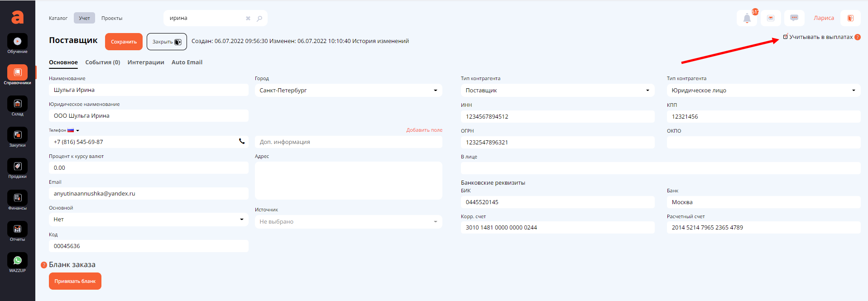Open the Финансы sidebar section
This screenshot has width=868, height=301.
click(17, 198)
